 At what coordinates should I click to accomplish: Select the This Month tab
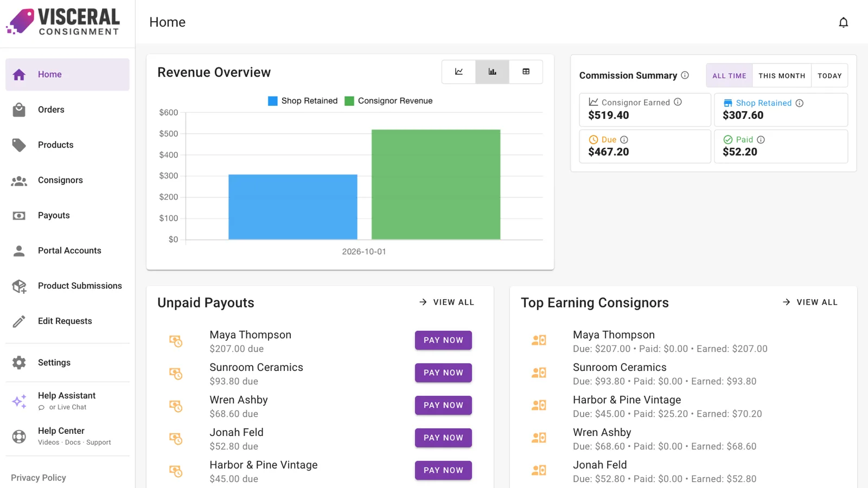pyautogui.click(x=782, y=75)
